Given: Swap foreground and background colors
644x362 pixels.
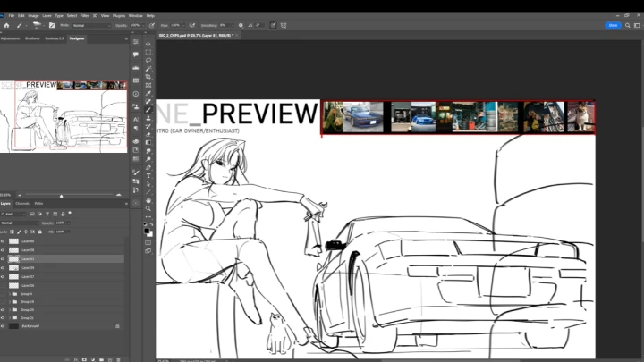Looking at the screenshot, I should pos(151,224).
